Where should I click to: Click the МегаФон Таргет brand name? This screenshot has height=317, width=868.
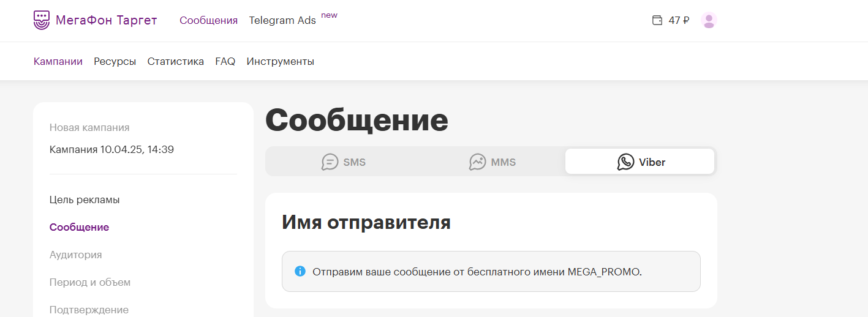point(107,20)
